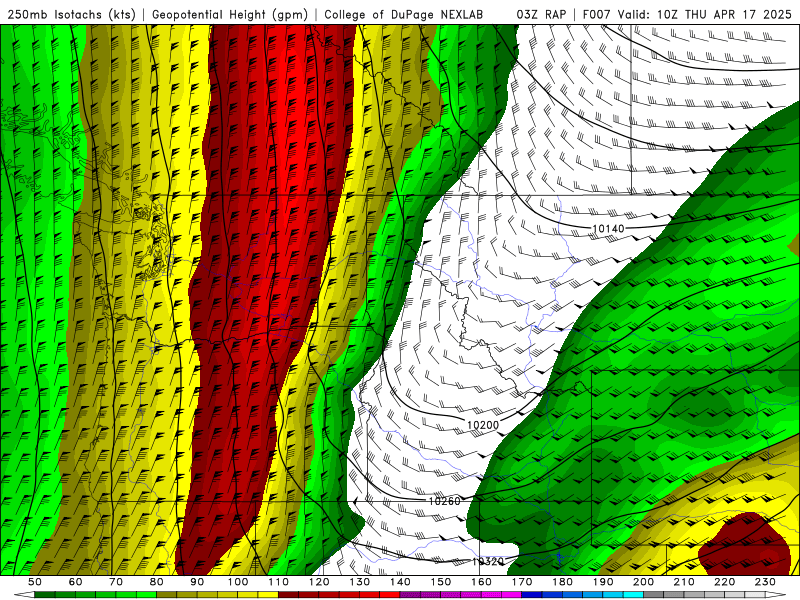Screen dimensions: 800x600
Task: Click the 210 knot color scale label
Action: (684, 582)
